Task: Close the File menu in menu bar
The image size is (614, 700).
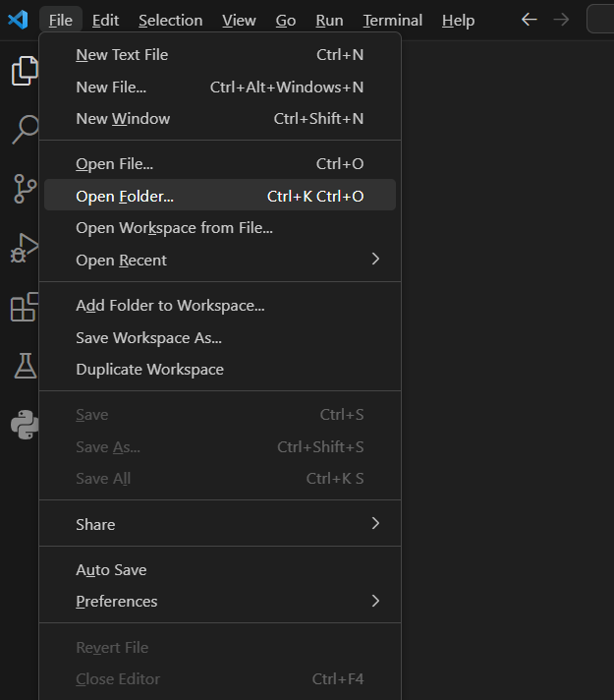Action: pyautogui.click(x=61, y=20)
